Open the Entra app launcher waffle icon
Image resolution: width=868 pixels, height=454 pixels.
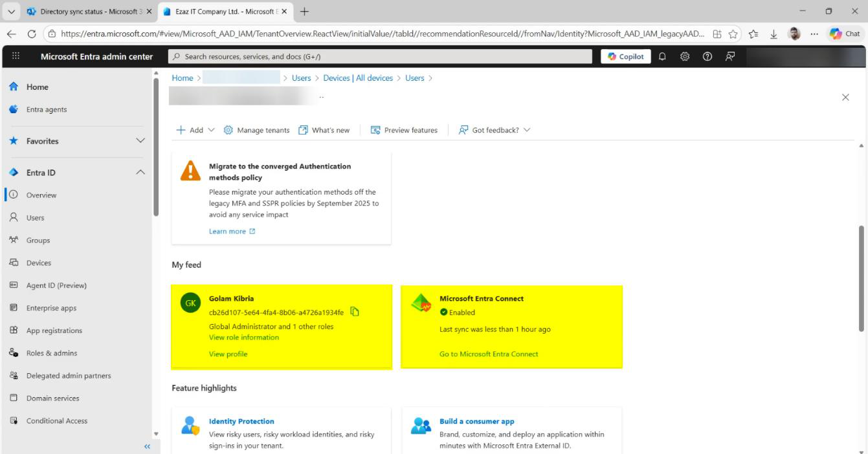16,56
